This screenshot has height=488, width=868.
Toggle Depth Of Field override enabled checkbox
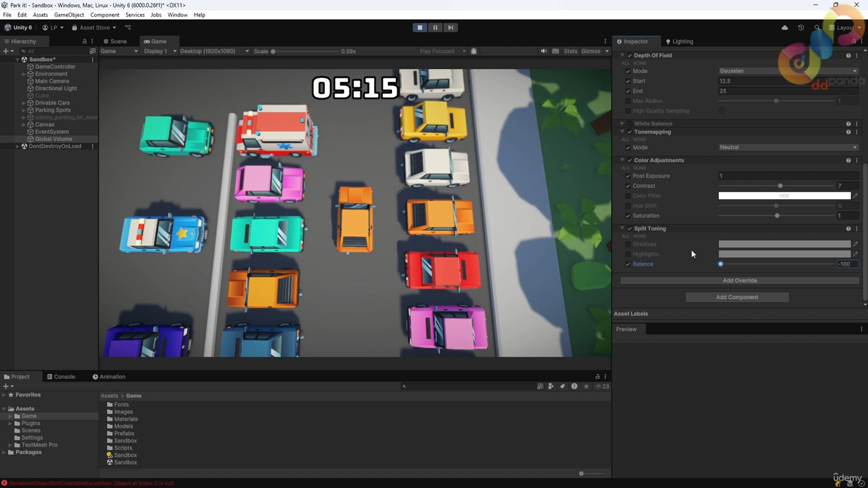click(629, 56)
